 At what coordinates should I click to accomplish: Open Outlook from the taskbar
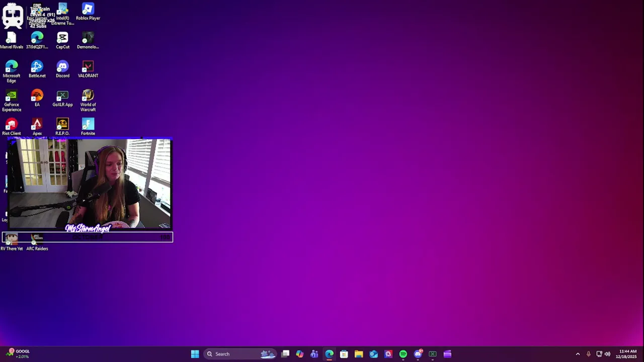tap(373, 354)
